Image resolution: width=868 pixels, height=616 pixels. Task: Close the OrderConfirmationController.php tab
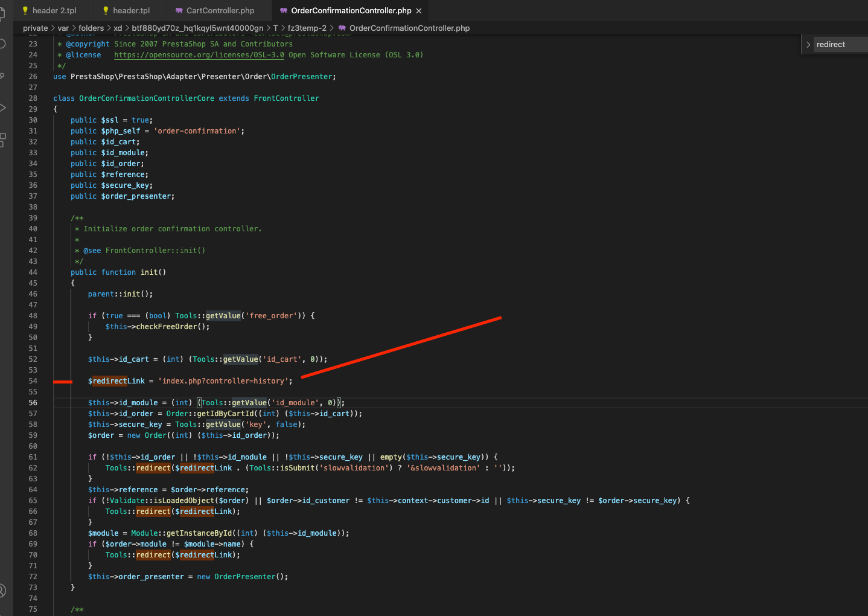pos(419,11)
